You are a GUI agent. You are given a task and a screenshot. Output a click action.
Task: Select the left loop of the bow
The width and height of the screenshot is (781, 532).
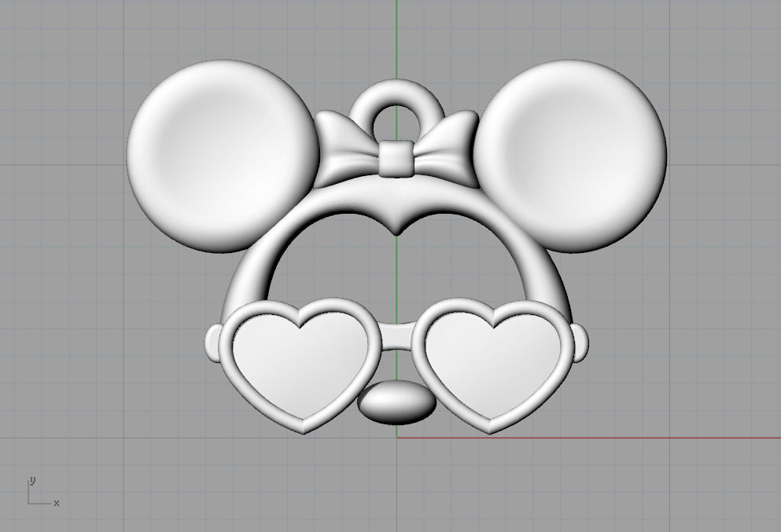coord(348,148)
